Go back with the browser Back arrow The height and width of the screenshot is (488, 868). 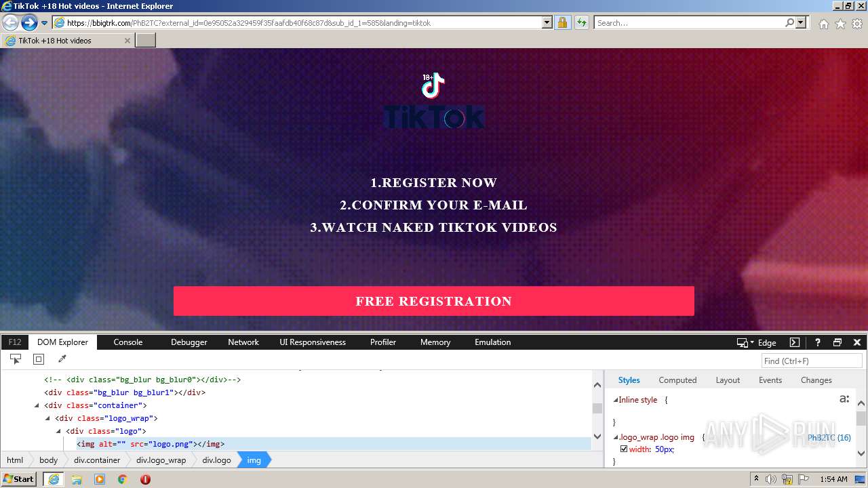point(10,23)
